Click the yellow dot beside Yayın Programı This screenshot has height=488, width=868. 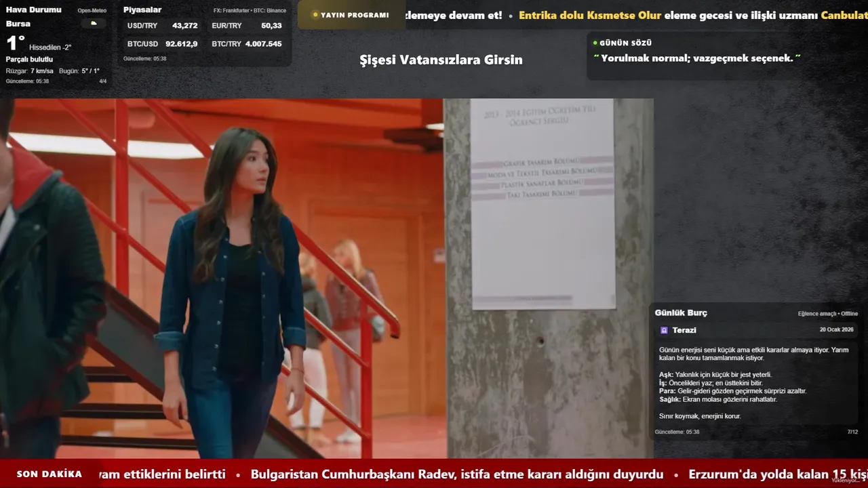[x=315, y=15]
